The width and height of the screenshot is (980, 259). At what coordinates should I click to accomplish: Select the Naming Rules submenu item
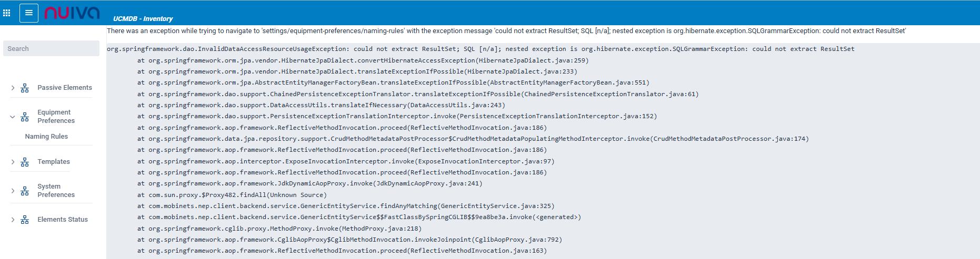tap(46, 137)
